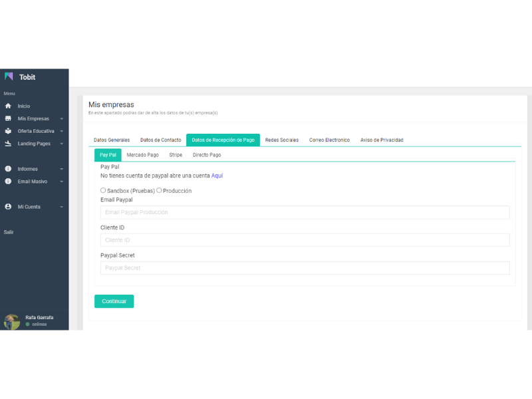The width and height of the screenshot is (532, 399).
Task: Click the Inicio home icon
Action: 8,106
